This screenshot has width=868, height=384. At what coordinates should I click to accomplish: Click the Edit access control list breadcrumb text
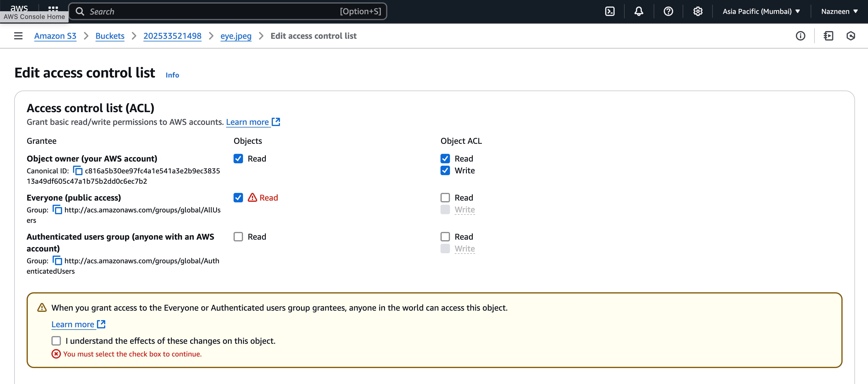[x=313, y=36]
